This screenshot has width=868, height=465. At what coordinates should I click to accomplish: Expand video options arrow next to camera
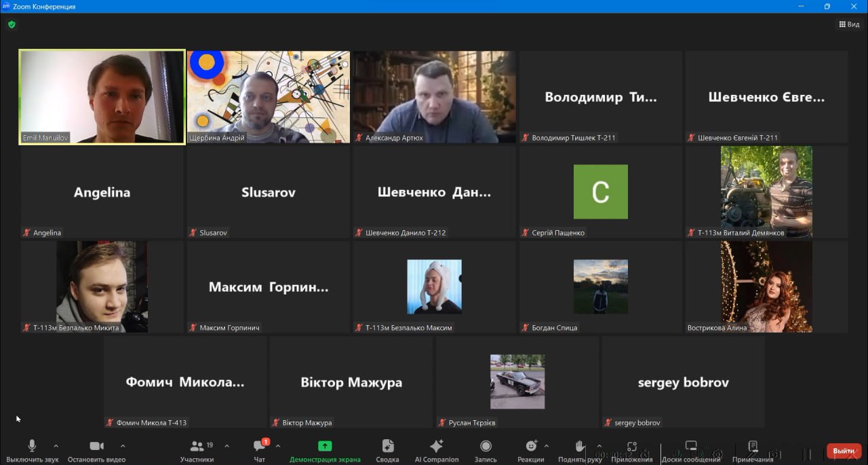point(123,446)
